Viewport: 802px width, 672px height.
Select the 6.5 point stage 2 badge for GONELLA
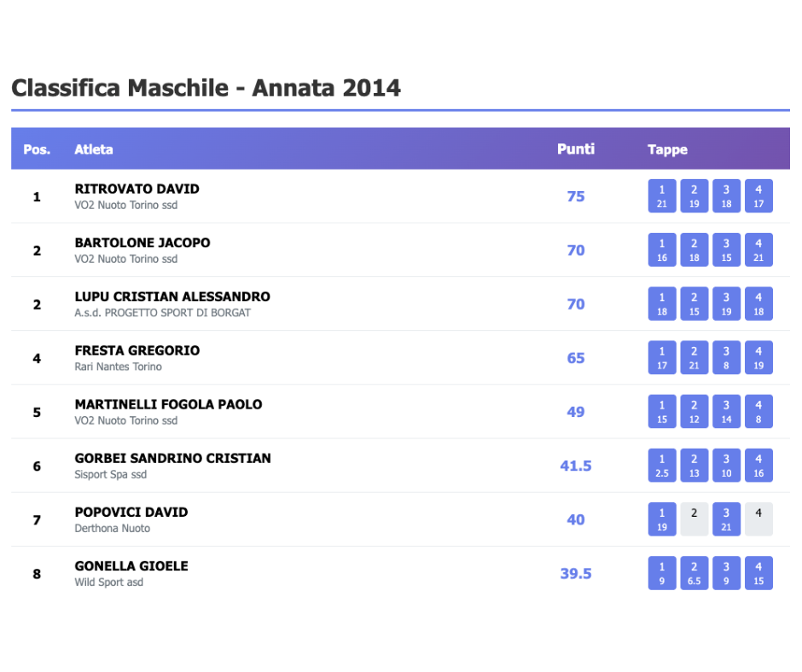[694, 573]
